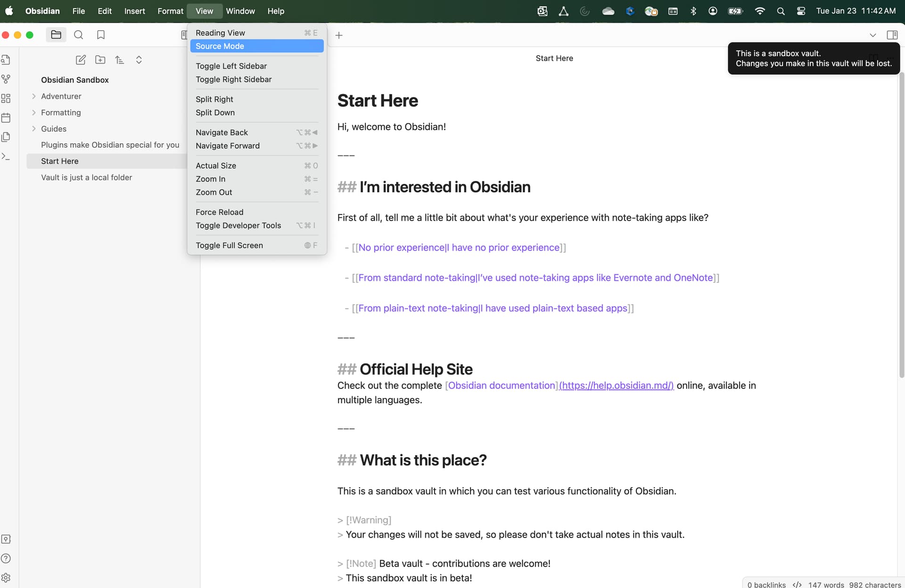Screen dimensions: 905x588
Task: Open today's daily note calendar icon
Action: (6, 118)
